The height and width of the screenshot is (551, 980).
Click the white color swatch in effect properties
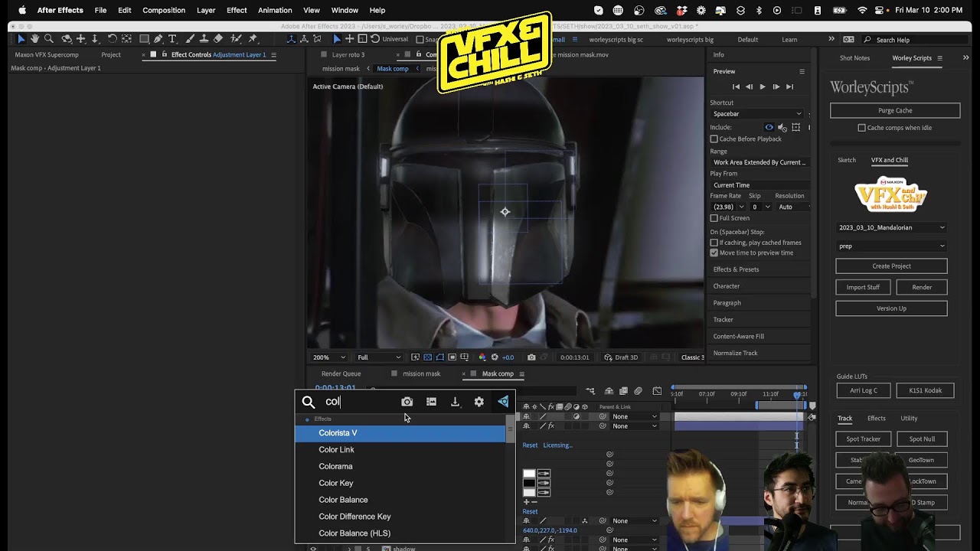(x=529, y=474)
